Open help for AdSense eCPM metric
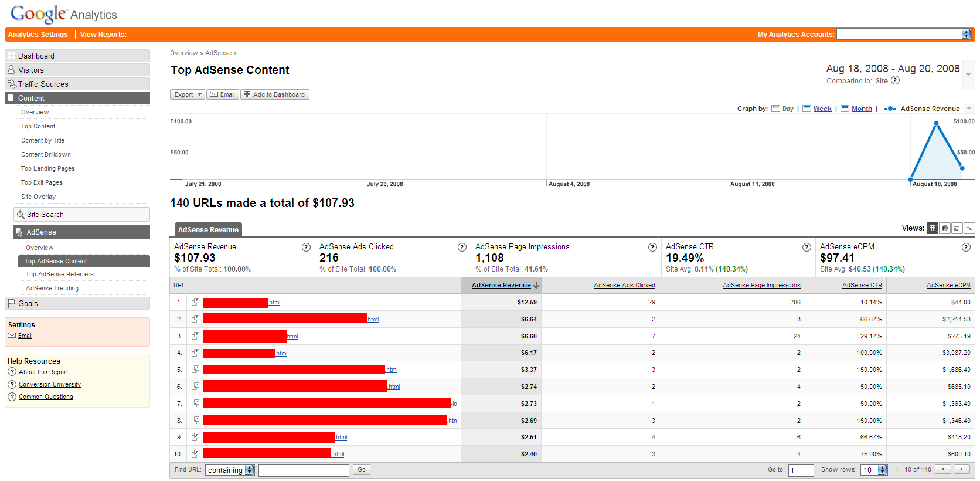 point(966,248)
